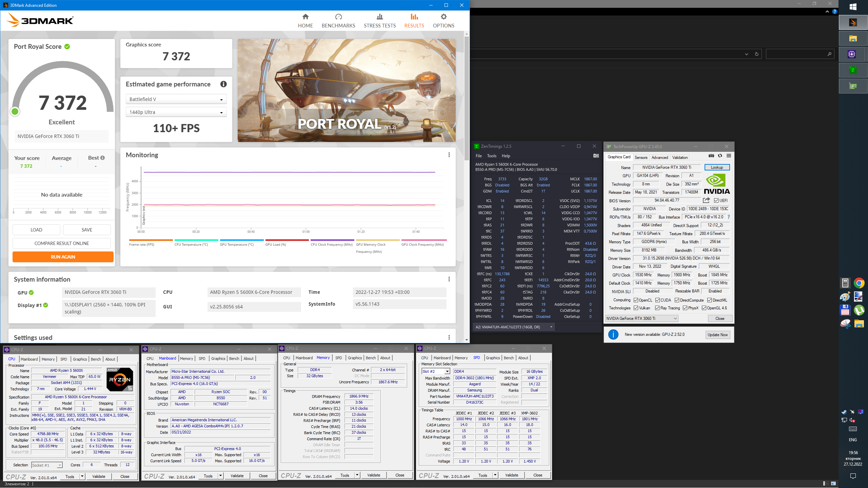This screenshot has height=488, width=868.
Task: Show estimated game performance info icon
Action: 223,84
